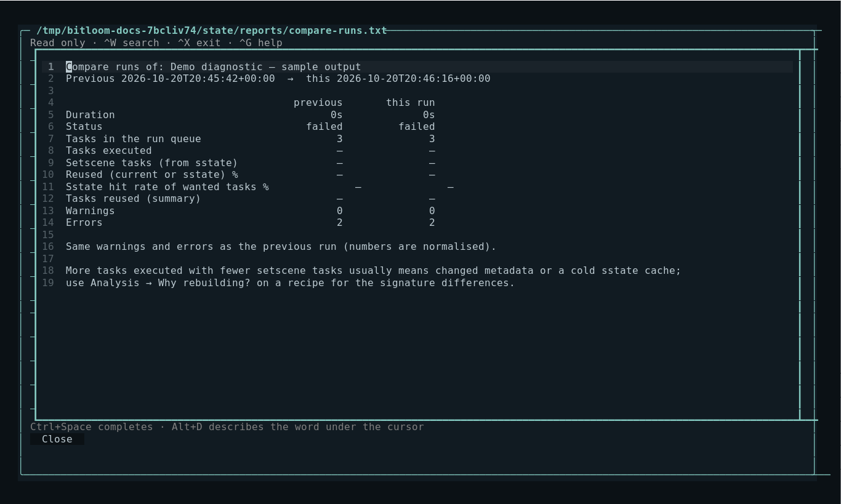Click line number 16 in the gutter

click(48, 247)
